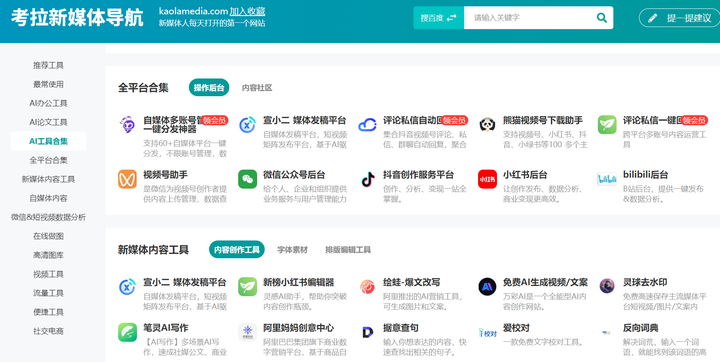This screenshot has width=720, height=362.
Task: Click the blue cloud icon for 评论私信自动回复
Action: [x=367, y=125]
